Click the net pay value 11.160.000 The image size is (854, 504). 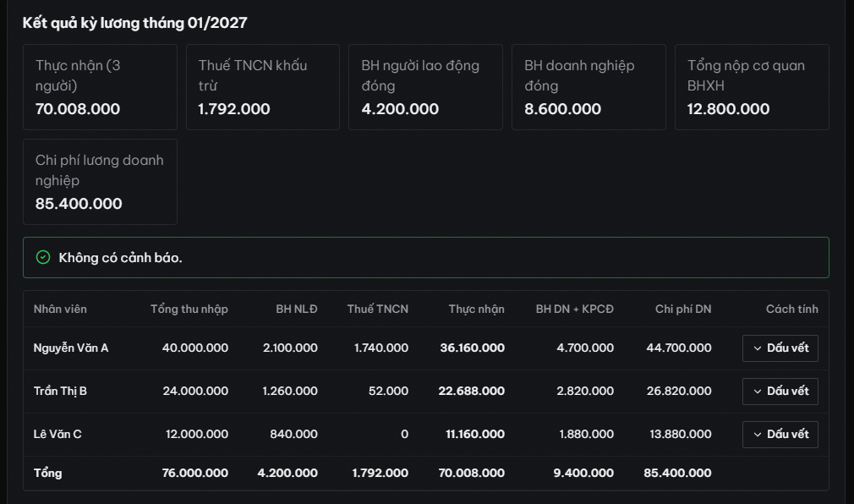[475, 434]
